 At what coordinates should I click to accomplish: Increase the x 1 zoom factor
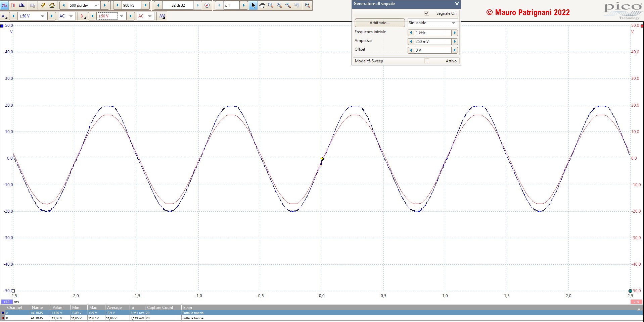[x=244, y=5]
